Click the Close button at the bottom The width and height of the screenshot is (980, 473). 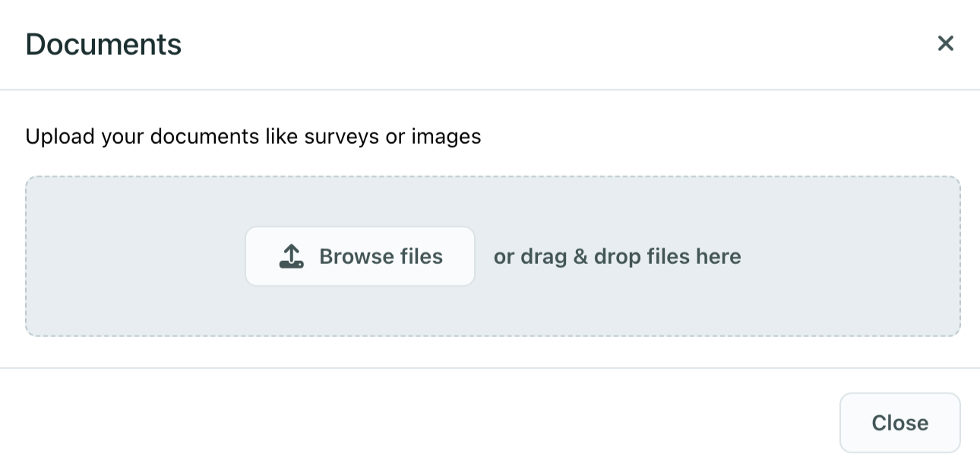pyautogui.click(x=899, y=423)
